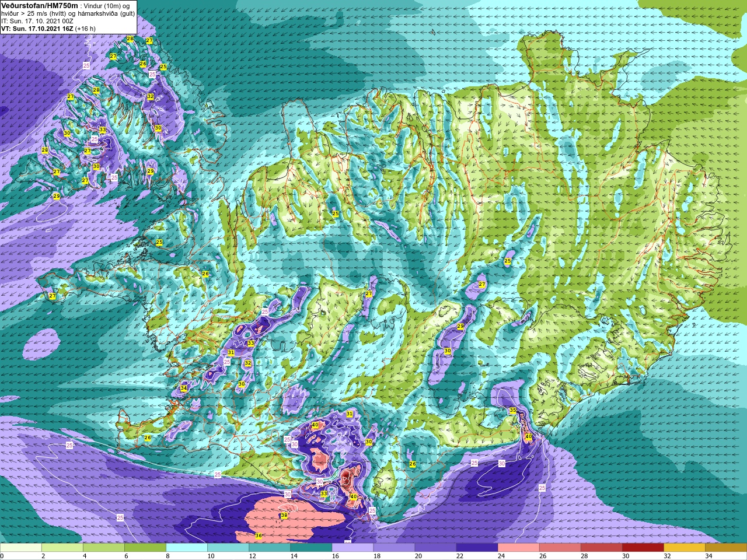This screenshot has width=747, height=560.
Task: Click the turquoise 10–12 legend swatch
Action: click(x=228, y=548)
